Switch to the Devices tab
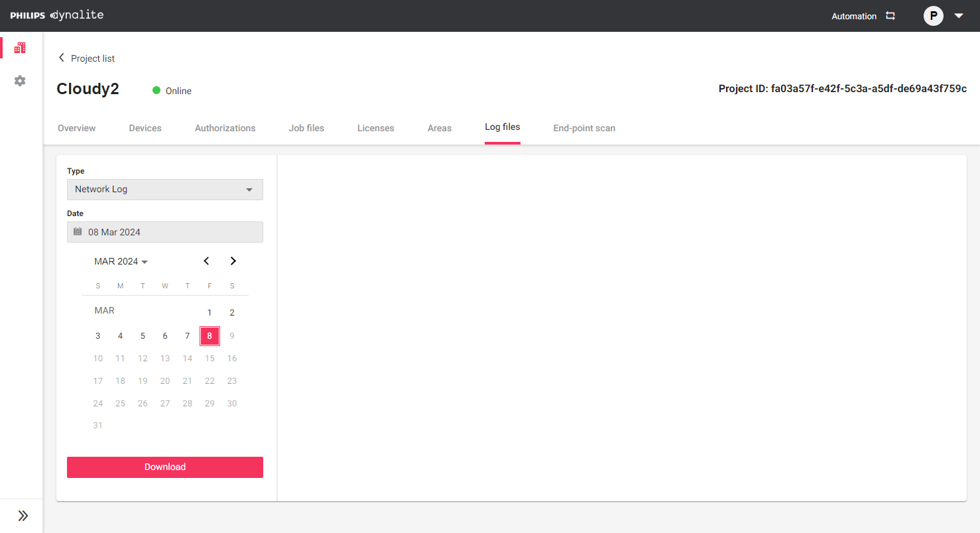 (145, 128)
